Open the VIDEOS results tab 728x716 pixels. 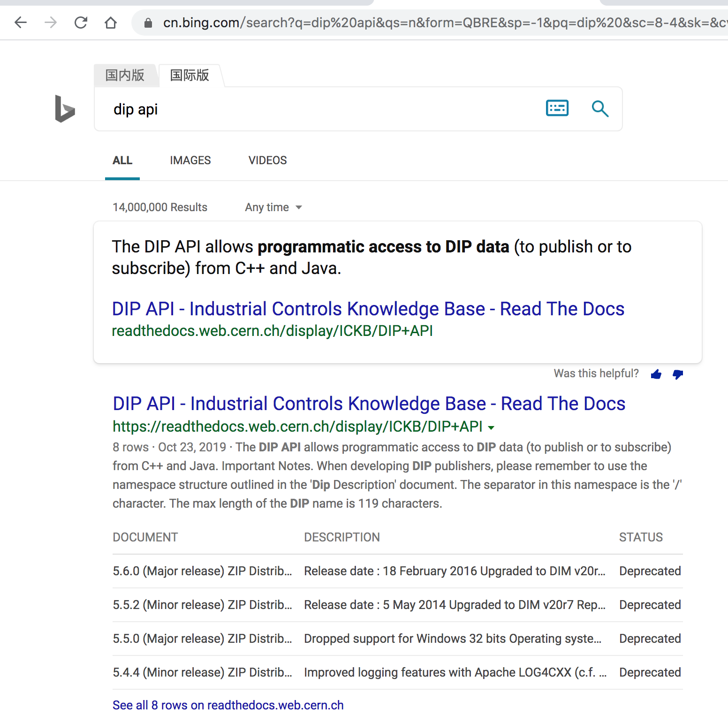267,160
